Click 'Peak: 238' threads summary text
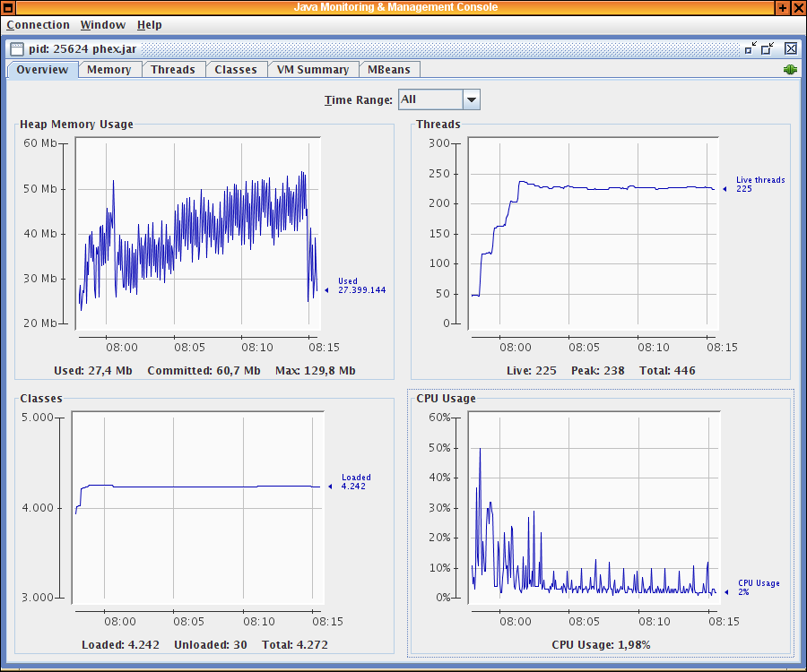The height and width of the screenshot is (672, 807). tap(598, 371)
